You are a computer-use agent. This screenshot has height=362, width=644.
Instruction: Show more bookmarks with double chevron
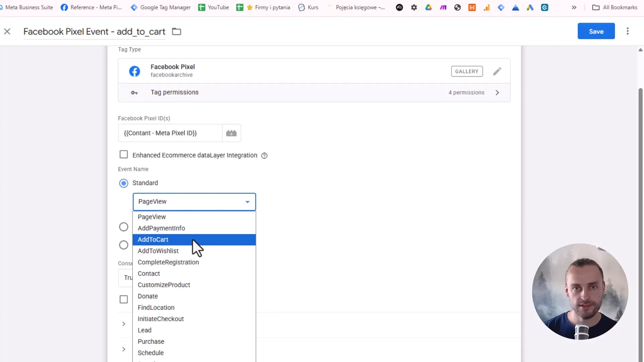click(574, 7)
